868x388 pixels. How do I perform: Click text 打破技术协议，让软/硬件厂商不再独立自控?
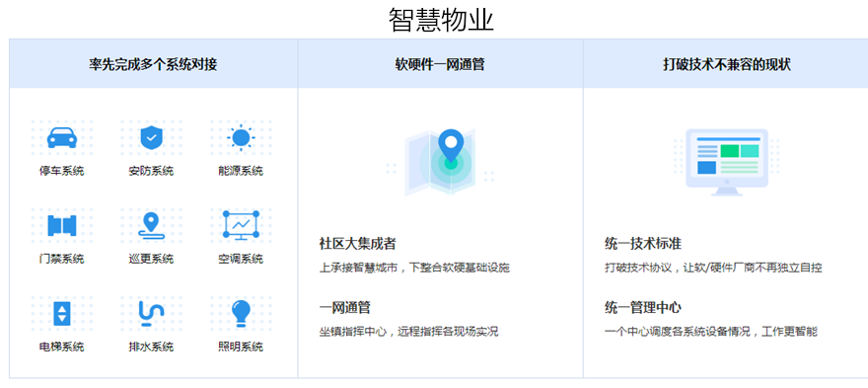coord(713,268)
